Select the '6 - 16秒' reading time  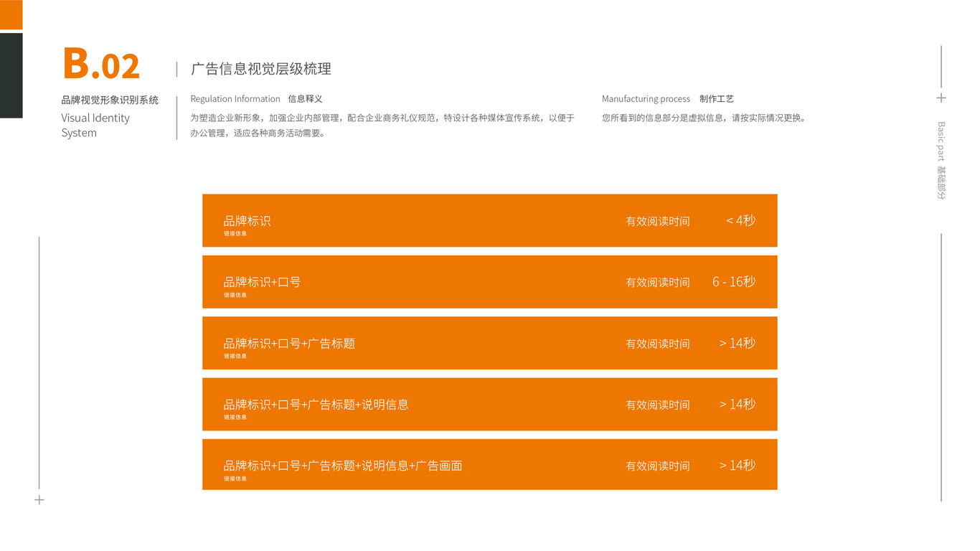click(x=734, y=282)
